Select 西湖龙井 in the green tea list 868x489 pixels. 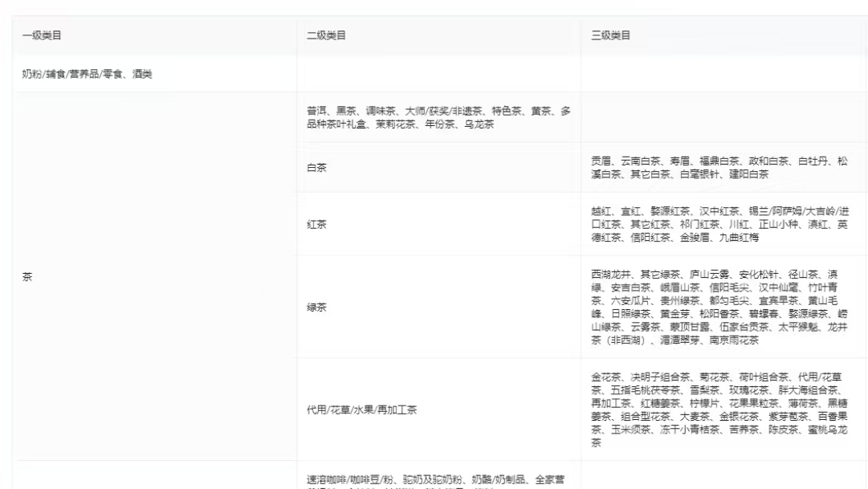[x=609, y=274]
